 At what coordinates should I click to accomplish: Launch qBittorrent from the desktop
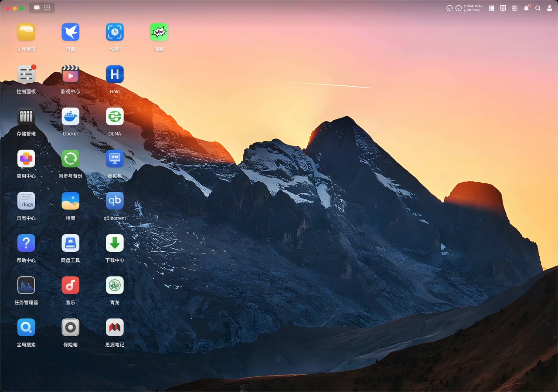(x=115, y=201)
